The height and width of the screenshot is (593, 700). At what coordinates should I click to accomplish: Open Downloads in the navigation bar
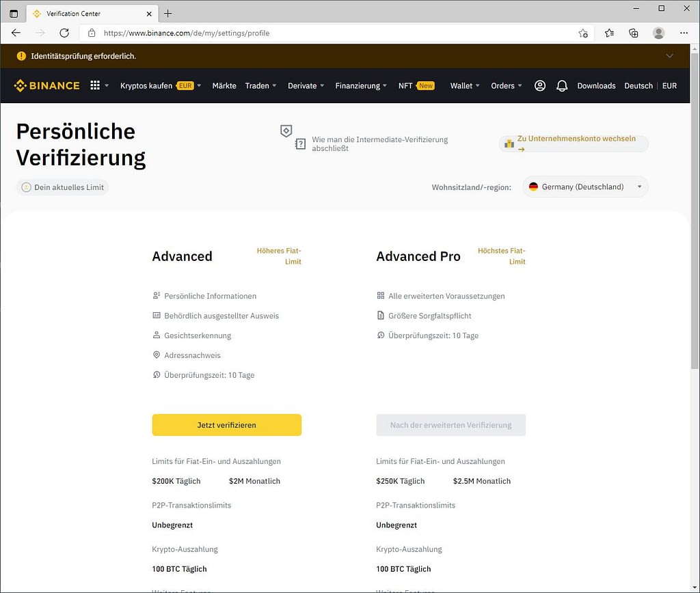[596, 85]
